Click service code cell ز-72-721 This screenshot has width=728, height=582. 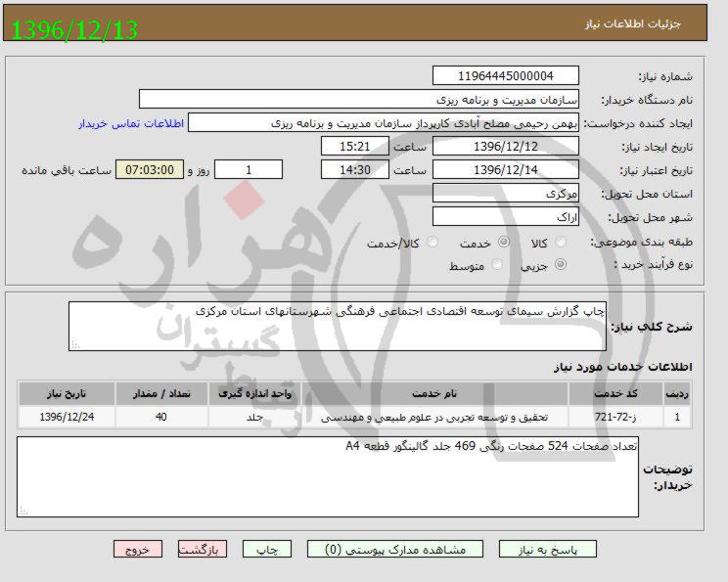click(615, 417)
